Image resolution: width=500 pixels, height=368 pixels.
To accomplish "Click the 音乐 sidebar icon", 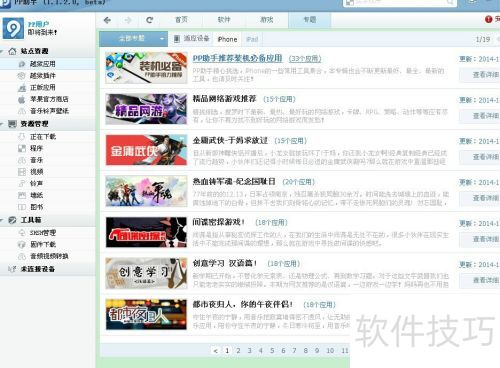I will point(22,160).
